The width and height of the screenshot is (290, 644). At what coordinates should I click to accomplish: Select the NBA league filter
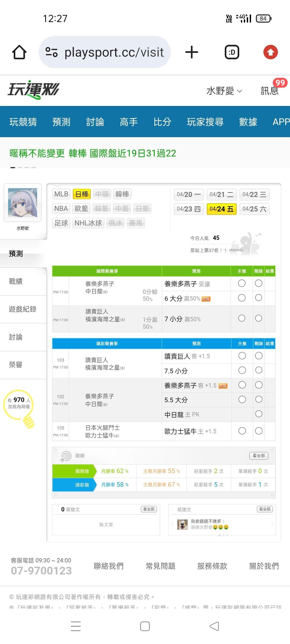(x=61, y=208)
